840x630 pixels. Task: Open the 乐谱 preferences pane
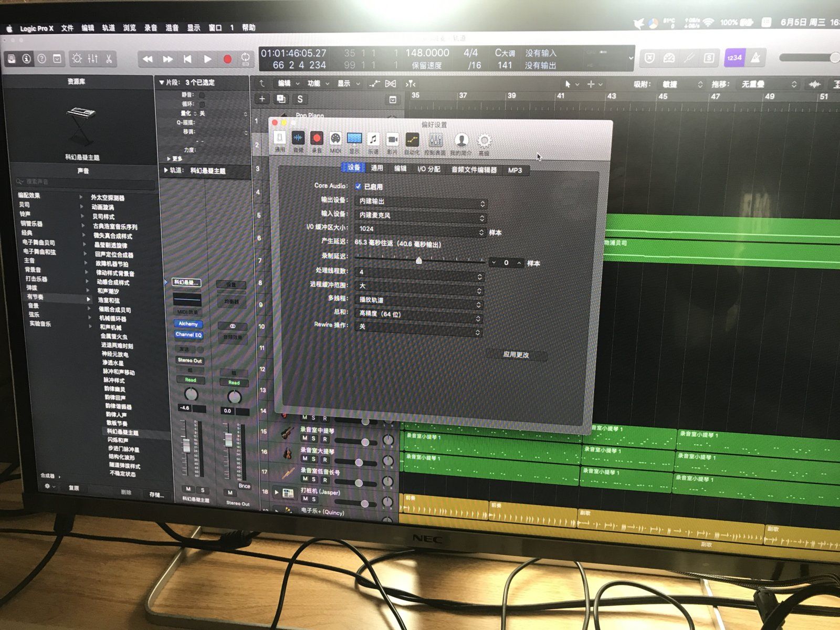click(x=373, y=143)
